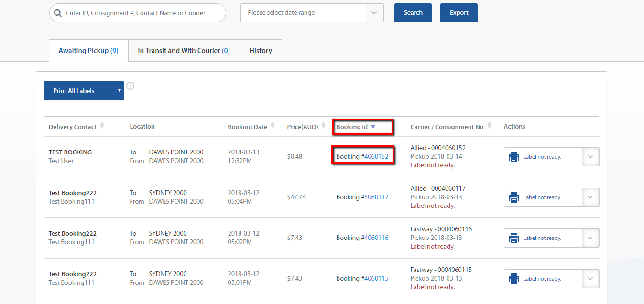Sort by Delivery Contact column arrows
Image resolution: width=644 pixels, height=304 pixels.
(x=102, y=126)
